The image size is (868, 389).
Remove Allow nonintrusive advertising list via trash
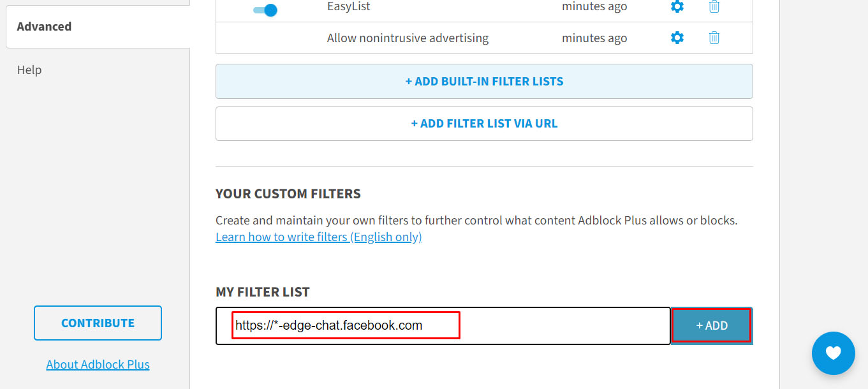point(714,38)
